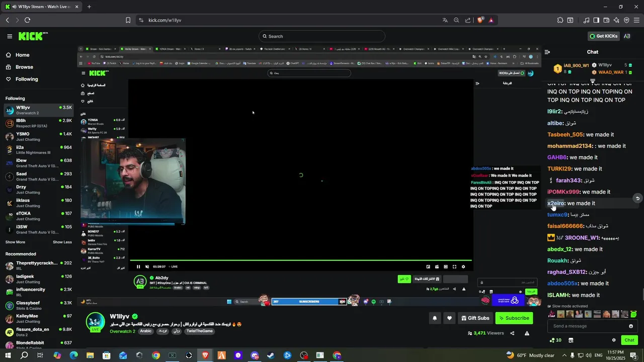Image resolution: width=644 pixels, height=362 pixels.
Task: Click the TwistTheGame tag
Action: coord(199,331)
